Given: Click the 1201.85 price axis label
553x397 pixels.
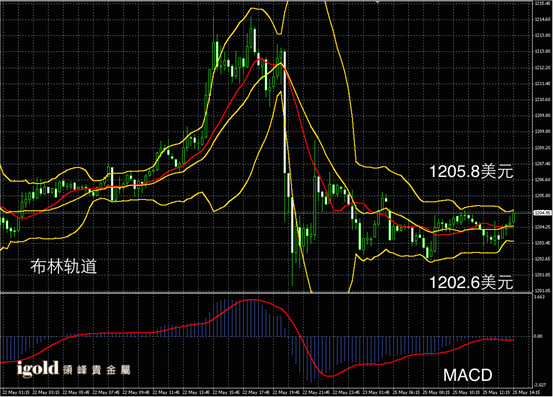Looking at the screenshot, I should coord(542,275).
